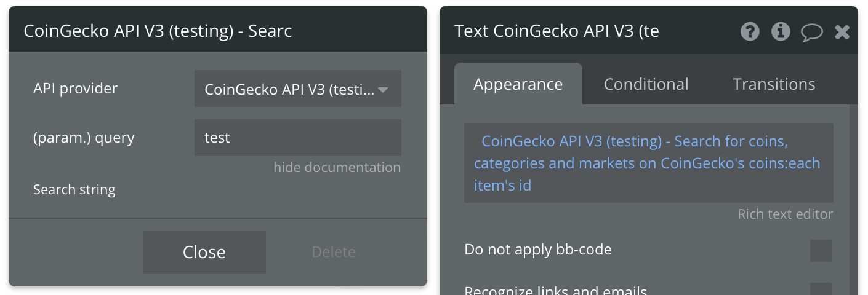
Task: Expand the API provider dropdown arrow
Action: tap(383, 90)
